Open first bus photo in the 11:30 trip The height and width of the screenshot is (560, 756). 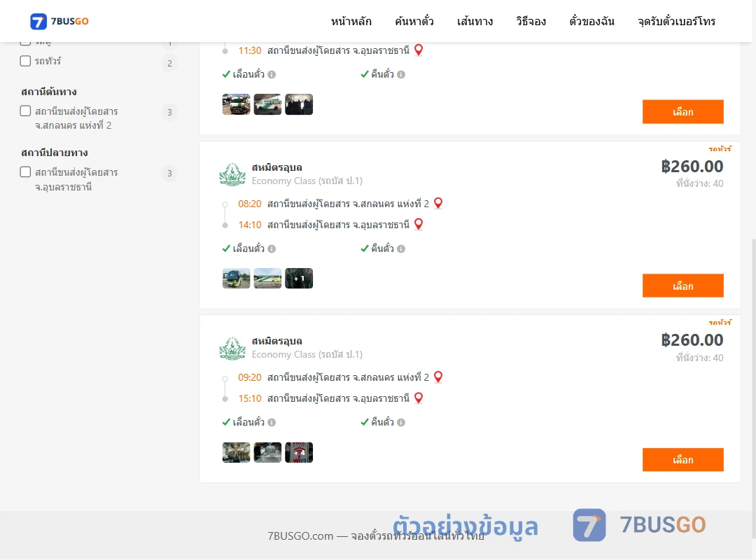pyautogui.click(x=237, y=104)
